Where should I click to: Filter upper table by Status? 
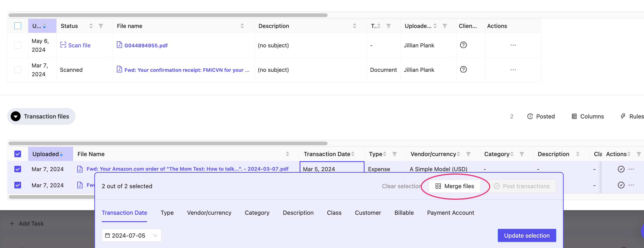tap(101, 26)
